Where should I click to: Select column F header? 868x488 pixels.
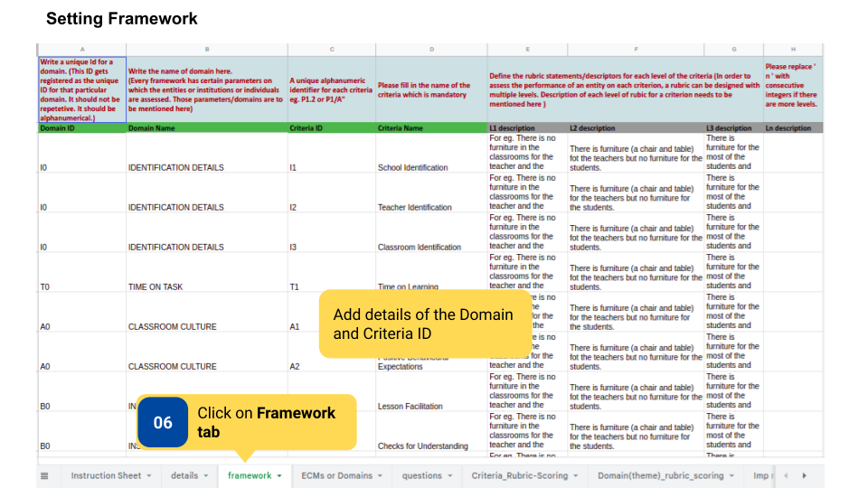(636, 49)
